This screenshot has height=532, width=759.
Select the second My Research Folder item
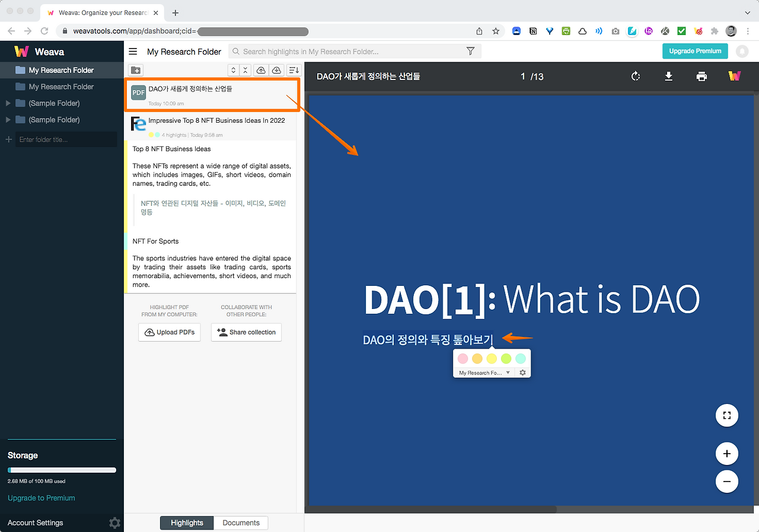point(62,87)
